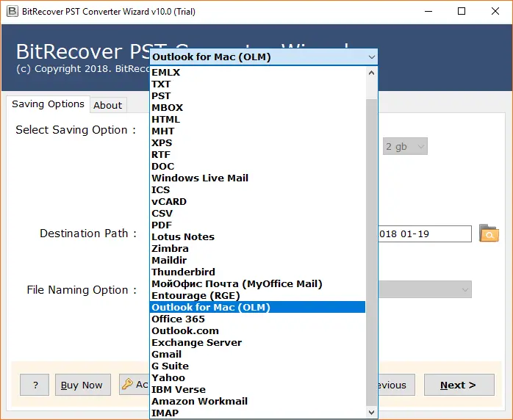
Task: Pick Gmail from the list
Action: click(257, 355)
